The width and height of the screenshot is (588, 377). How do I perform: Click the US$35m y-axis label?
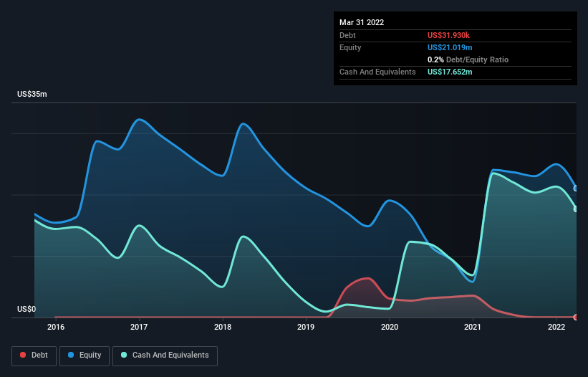pyautogui.click(x=32, y=94)
